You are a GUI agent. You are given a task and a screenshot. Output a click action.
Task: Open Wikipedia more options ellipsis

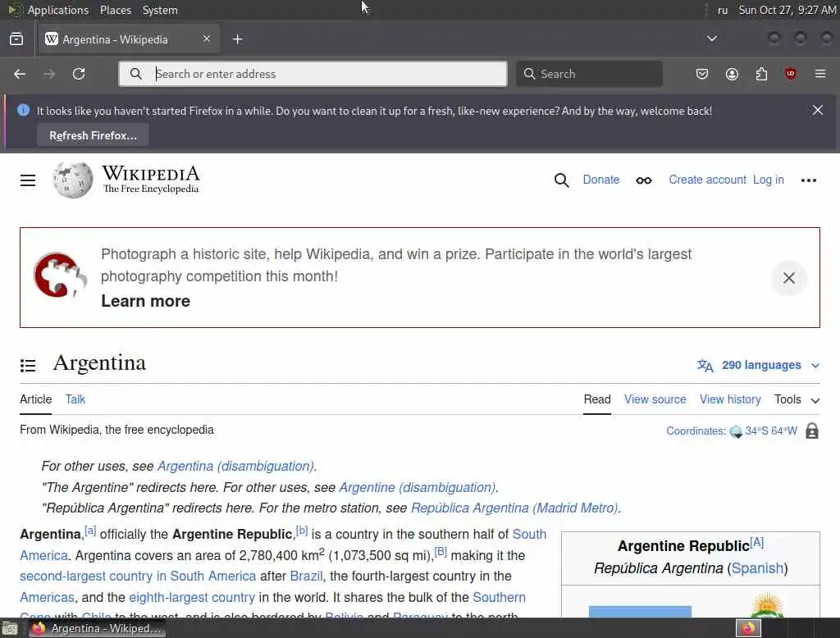coord(808,180)
